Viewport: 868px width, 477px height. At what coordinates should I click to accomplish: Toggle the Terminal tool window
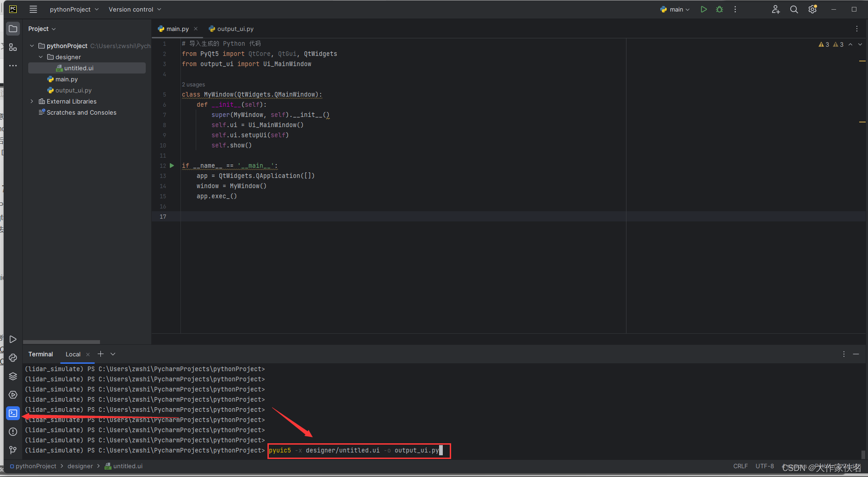13,413
